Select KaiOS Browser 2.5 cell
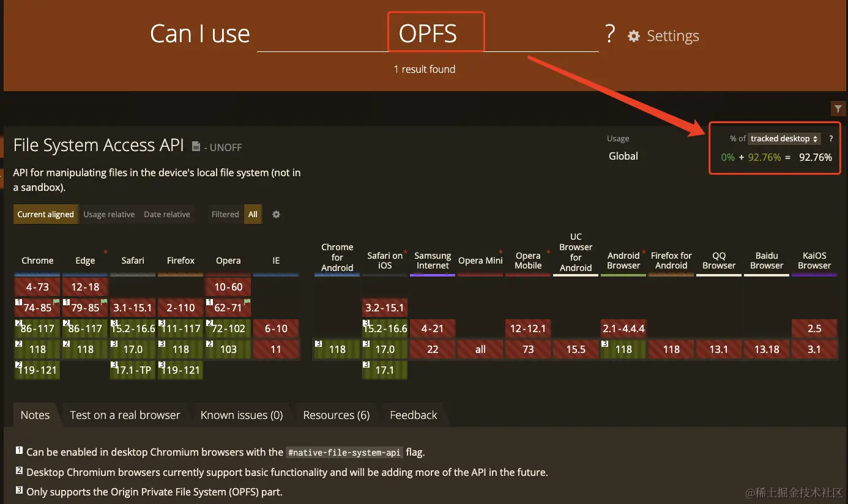This screenshot has height=504, width=848. tap(814, 328)
